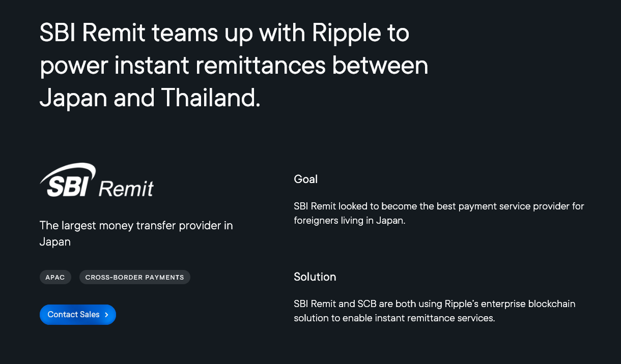Viewport: 621px width, 364px height.
Task: Open Contact Sales
Action: click(77, 315)
